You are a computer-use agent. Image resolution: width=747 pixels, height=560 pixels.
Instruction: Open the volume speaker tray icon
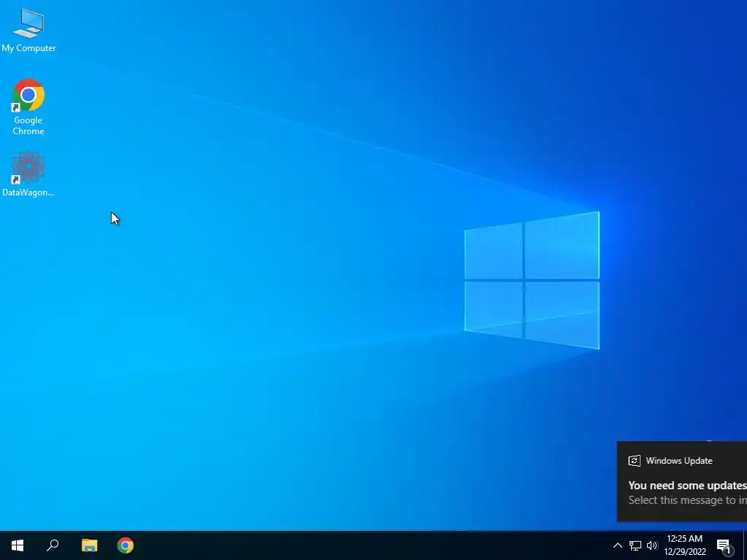651,545
